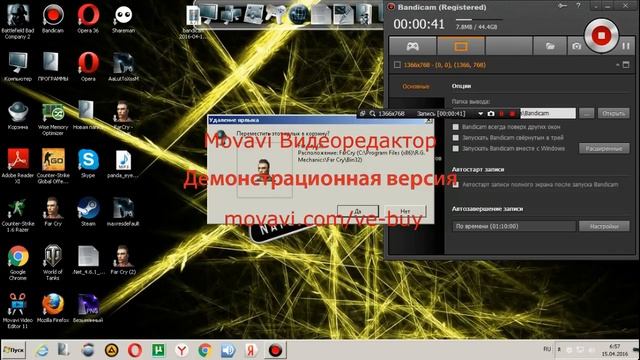640x360 pixels.
Task: Browse output folder with the ... button
Action: coord(587,113)
